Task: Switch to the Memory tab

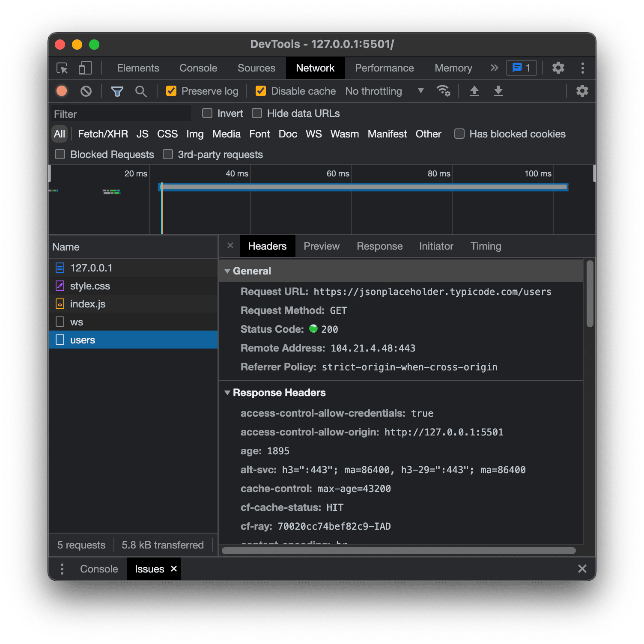Action: pos(453,68)
